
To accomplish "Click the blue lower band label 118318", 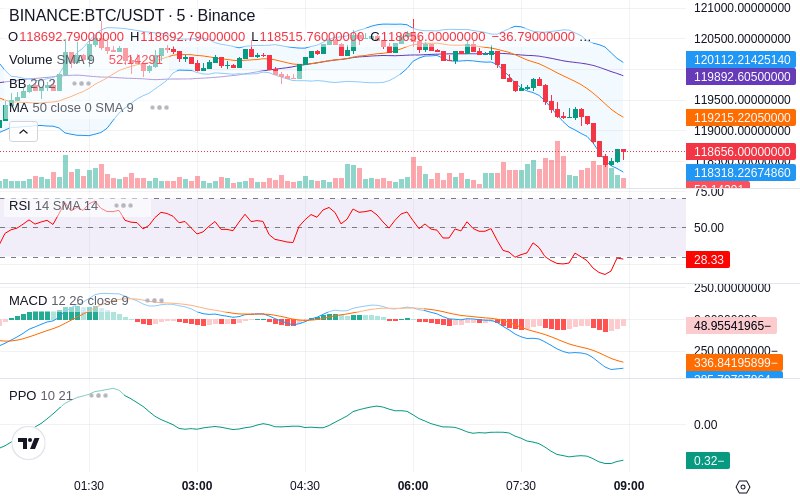I will click(741, 172).
